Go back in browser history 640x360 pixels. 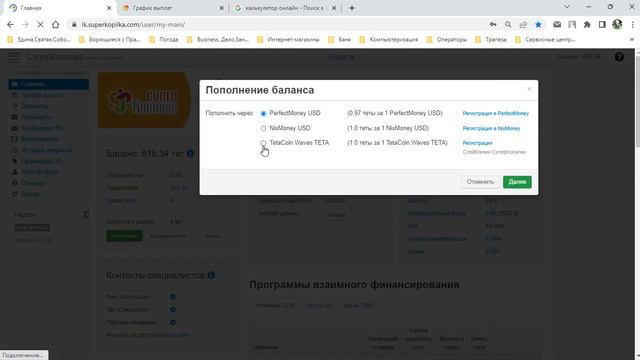click(x=10, y=25)
